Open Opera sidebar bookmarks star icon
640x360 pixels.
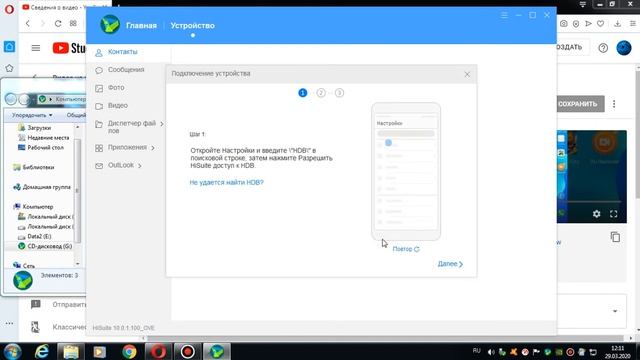coord(9,68)
